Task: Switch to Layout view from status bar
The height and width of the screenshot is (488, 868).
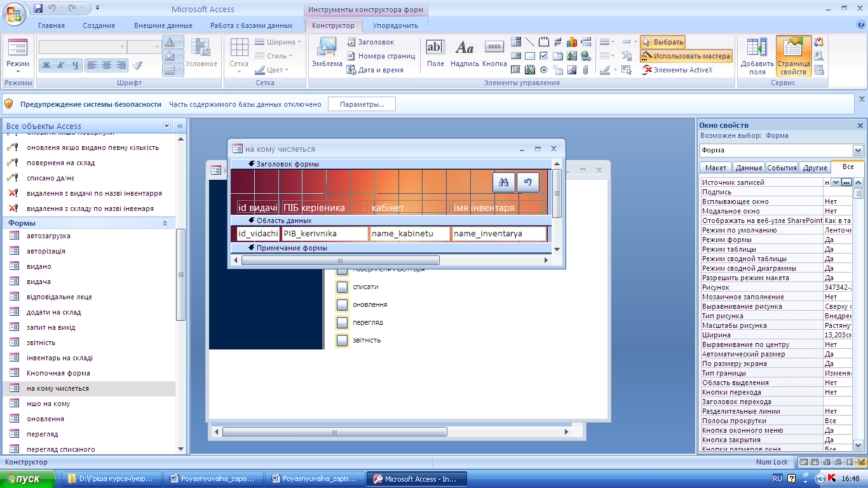Action: (850, 462)
